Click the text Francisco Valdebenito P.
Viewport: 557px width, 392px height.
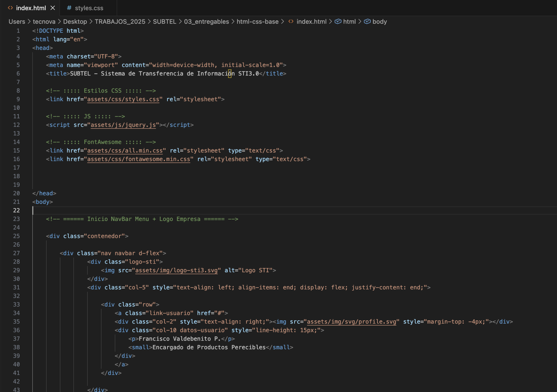point(180,339)
